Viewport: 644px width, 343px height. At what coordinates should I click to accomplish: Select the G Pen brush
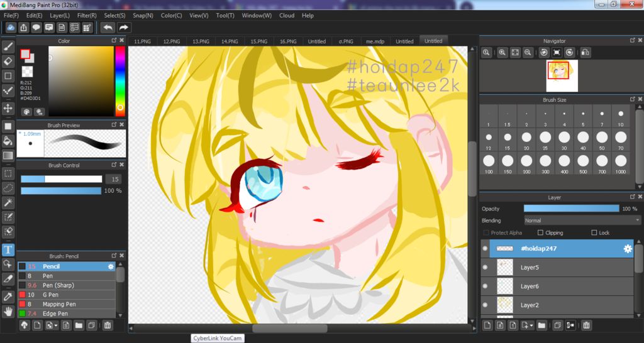(66, 295)
